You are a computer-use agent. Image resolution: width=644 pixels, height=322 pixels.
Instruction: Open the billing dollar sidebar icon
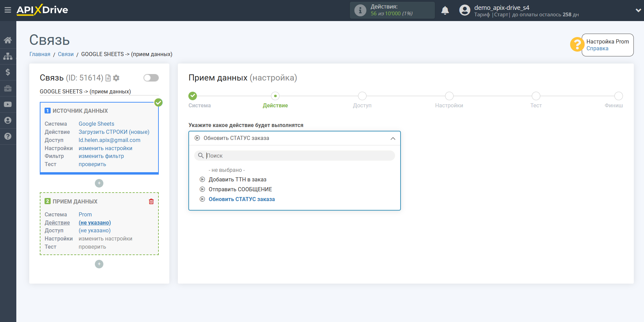click(8, 72)
